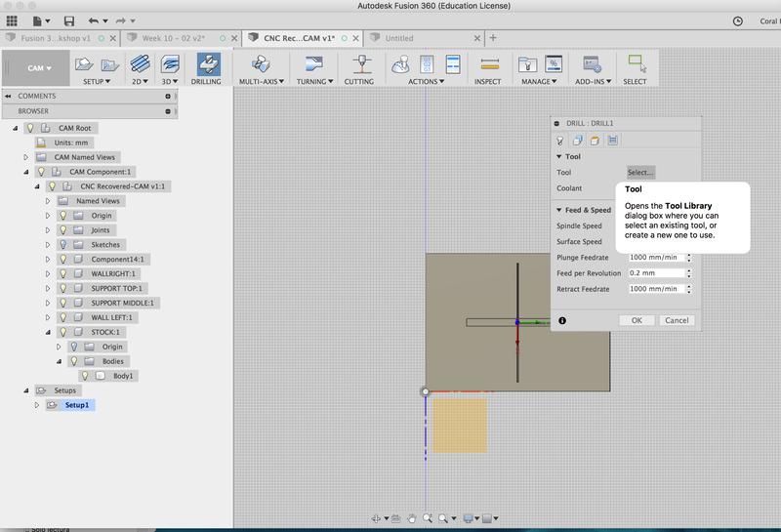Collapse the CAM Root tree node

click(x=15, y=128)
